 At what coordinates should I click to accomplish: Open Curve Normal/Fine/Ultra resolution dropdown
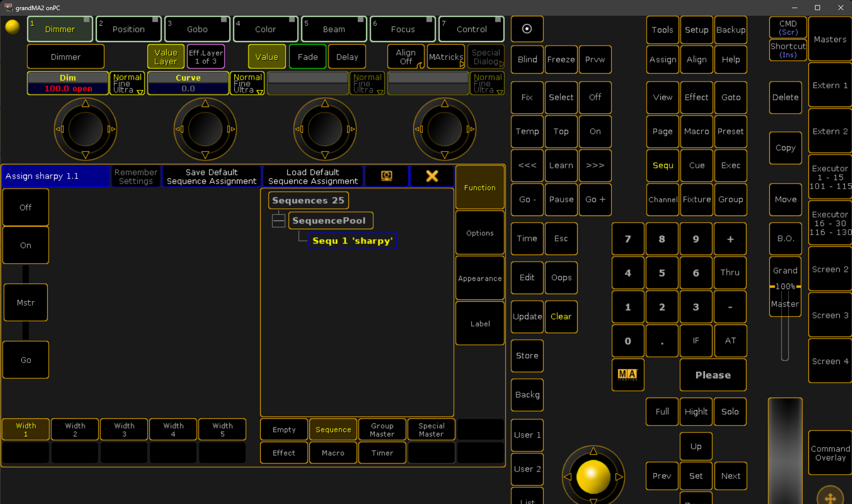click(247, 83)
